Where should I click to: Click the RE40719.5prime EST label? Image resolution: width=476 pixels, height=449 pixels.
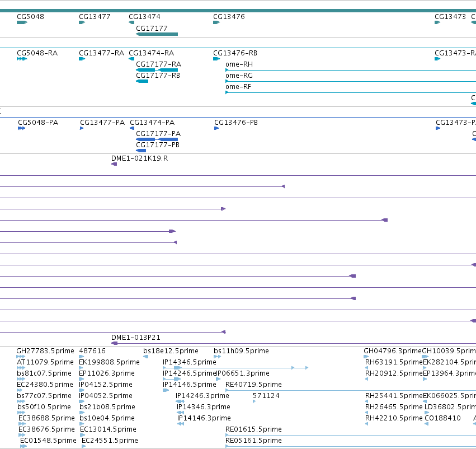(x=253, y=385)
